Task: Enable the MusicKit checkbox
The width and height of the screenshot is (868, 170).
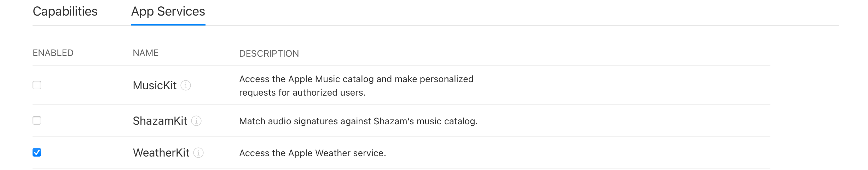Action: coord(37,85)
